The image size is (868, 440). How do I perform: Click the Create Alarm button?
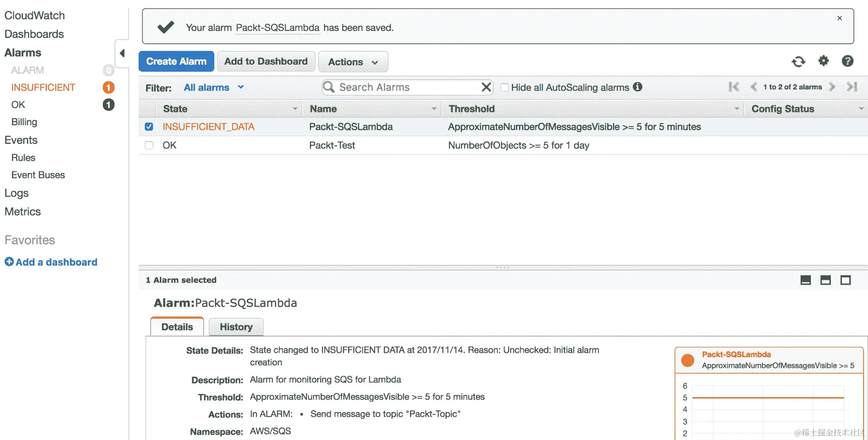176,62
